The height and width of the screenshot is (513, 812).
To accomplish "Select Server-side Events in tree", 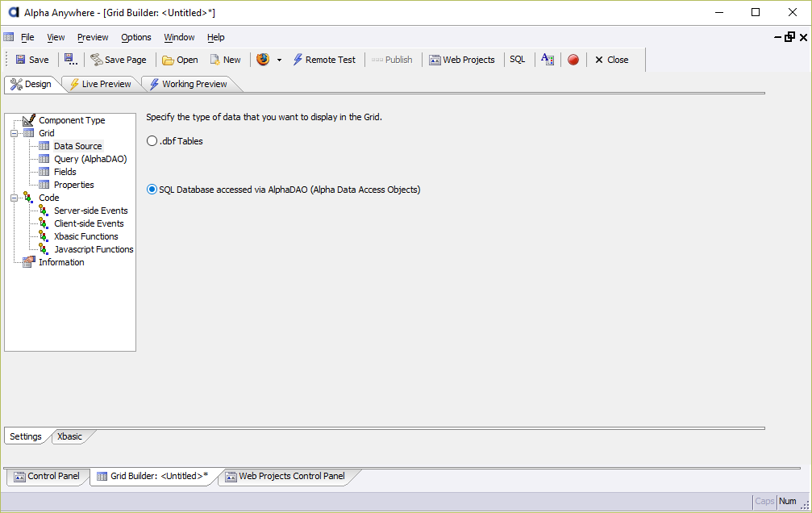I will coord(91,211).
